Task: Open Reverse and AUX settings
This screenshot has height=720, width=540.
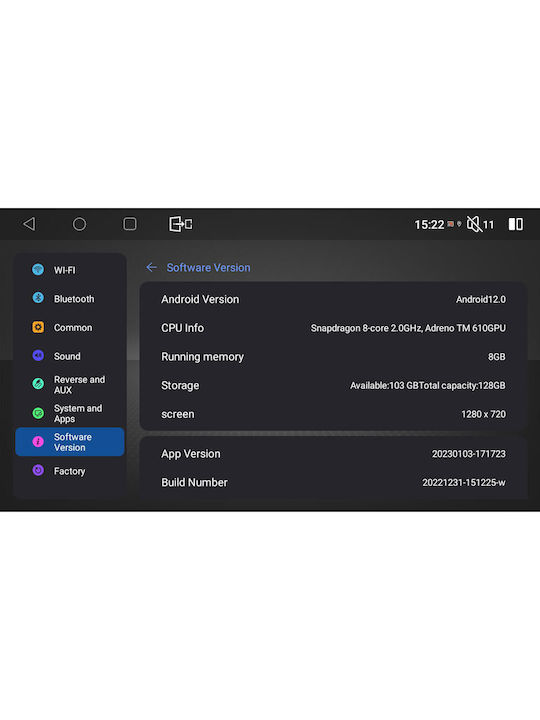Action: point(70,384)
